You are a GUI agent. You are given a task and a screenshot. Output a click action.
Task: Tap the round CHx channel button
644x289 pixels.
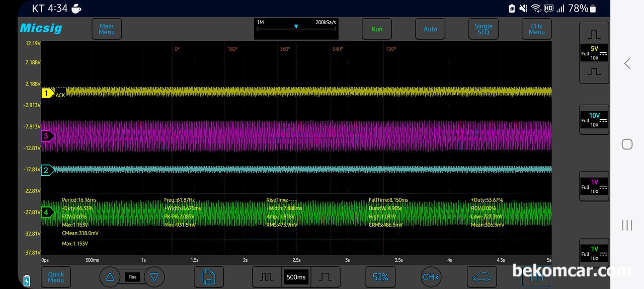pyautogui.click(x=431, y=277)
